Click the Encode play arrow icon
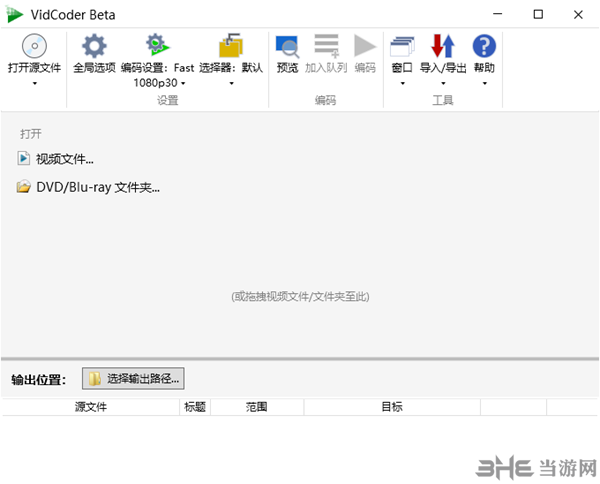This screenshot has height=484, width=600. click(x=365, y=46)
